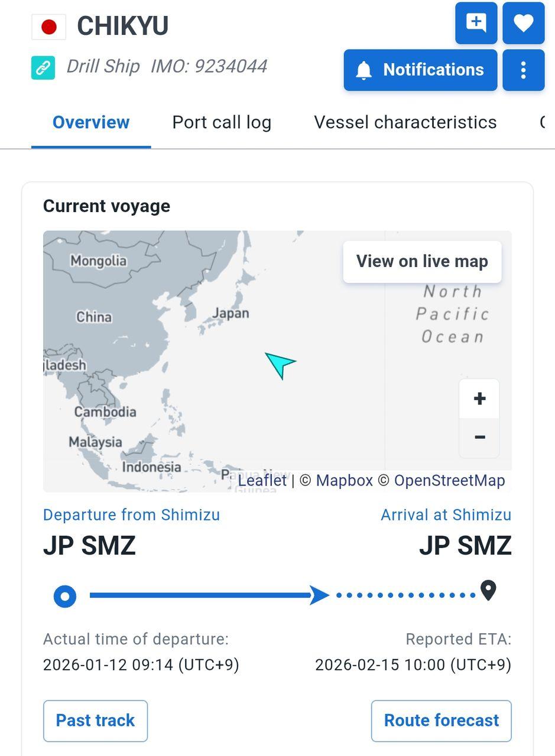Open the Past track button
555x756 pixels.
95,721
